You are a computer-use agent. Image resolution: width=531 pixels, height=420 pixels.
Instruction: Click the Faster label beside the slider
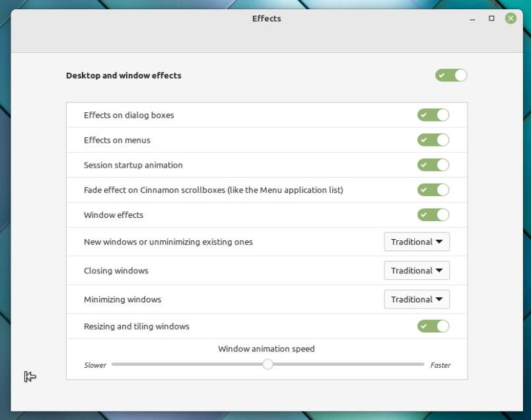click(x=441, y=365)
